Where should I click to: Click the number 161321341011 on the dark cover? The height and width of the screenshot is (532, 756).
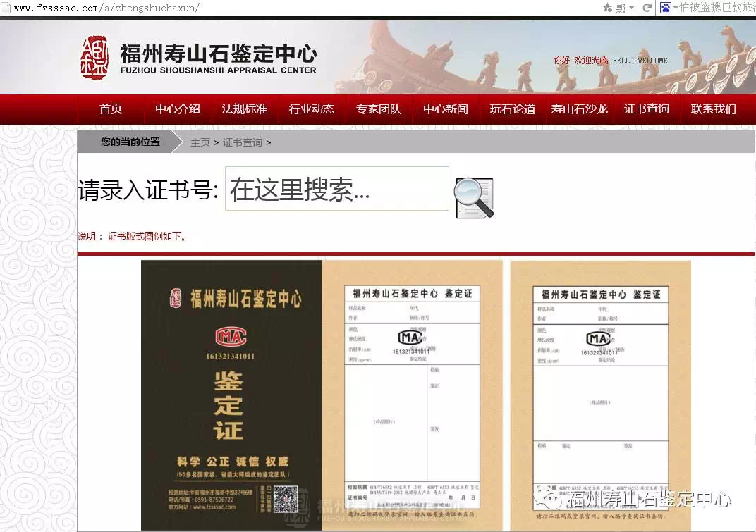click(231, 356)
